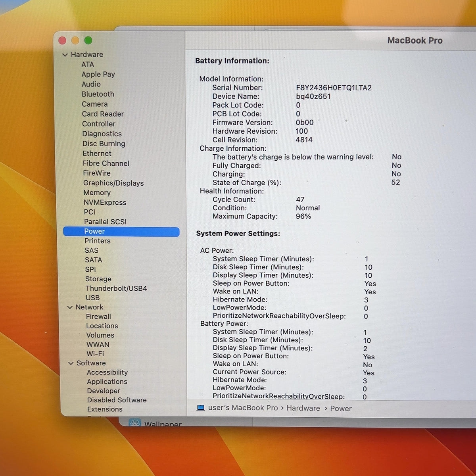Select Card Reader in the sidebar

pyautogui.click(x=103, y=114)
